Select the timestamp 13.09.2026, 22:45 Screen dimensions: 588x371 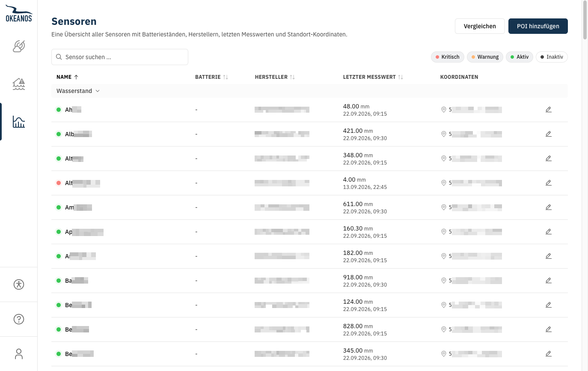tap(365, 187)
